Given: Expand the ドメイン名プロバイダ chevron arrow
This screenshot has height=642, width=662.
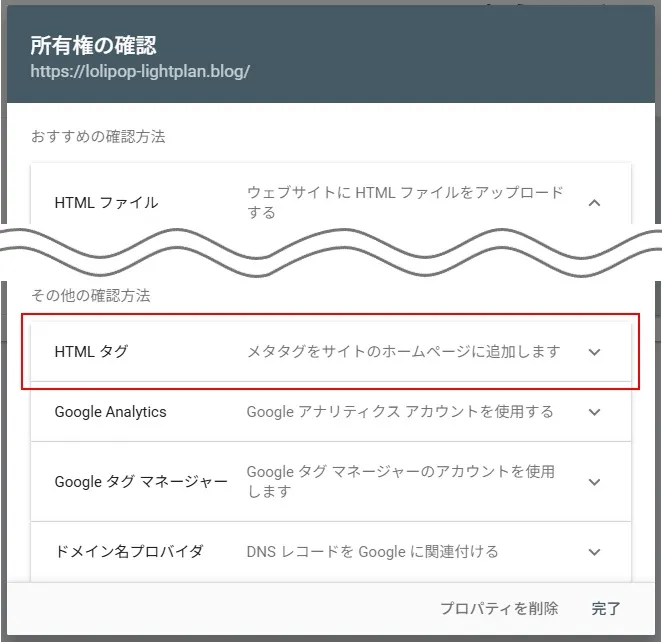Looking at the screenshot, I should coord(595,552).
